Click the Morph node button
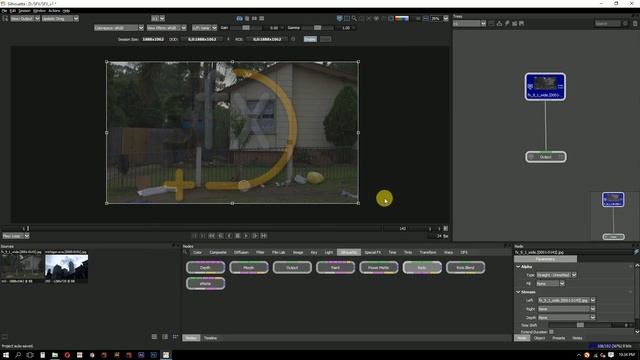 (x=249, y=268)
